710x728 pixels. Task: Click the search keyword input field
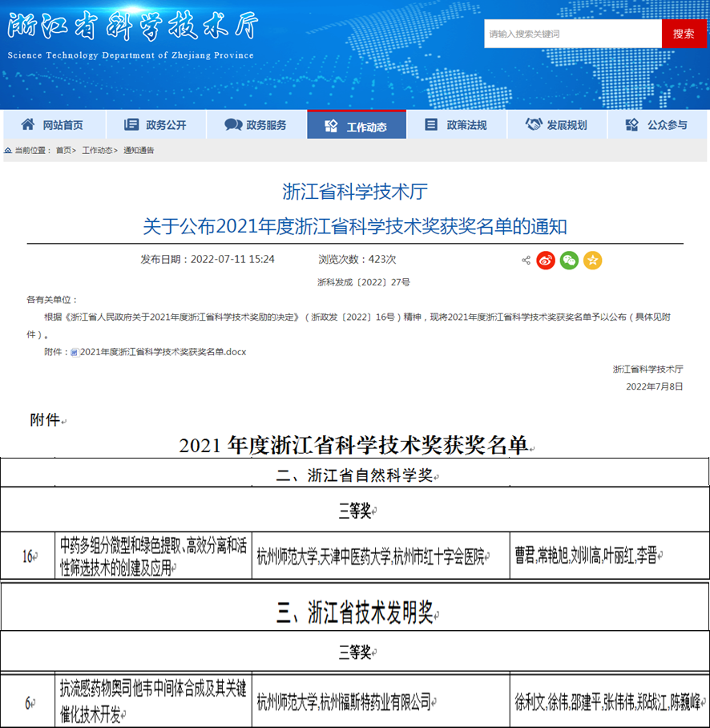(x=572, y=34)
